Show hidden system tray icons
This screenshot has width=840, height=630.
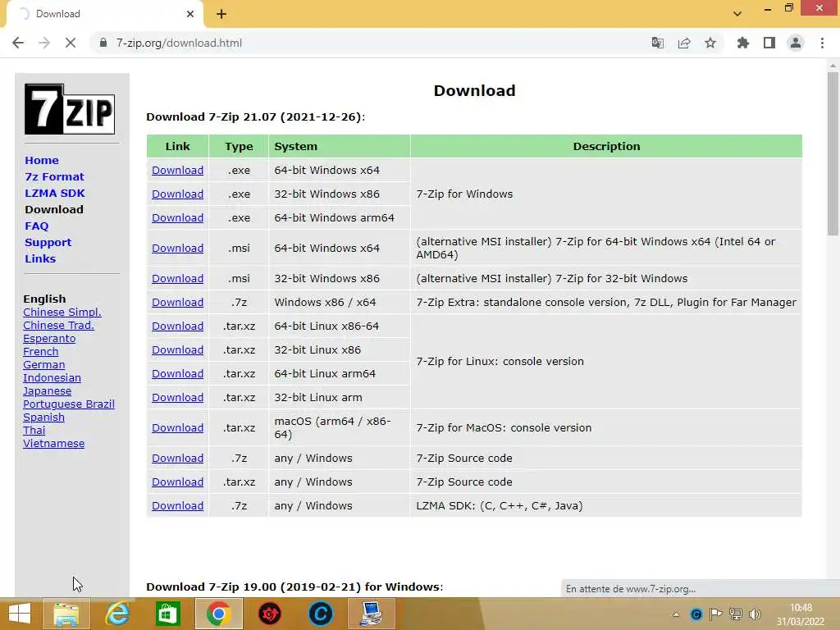point(676,614)
